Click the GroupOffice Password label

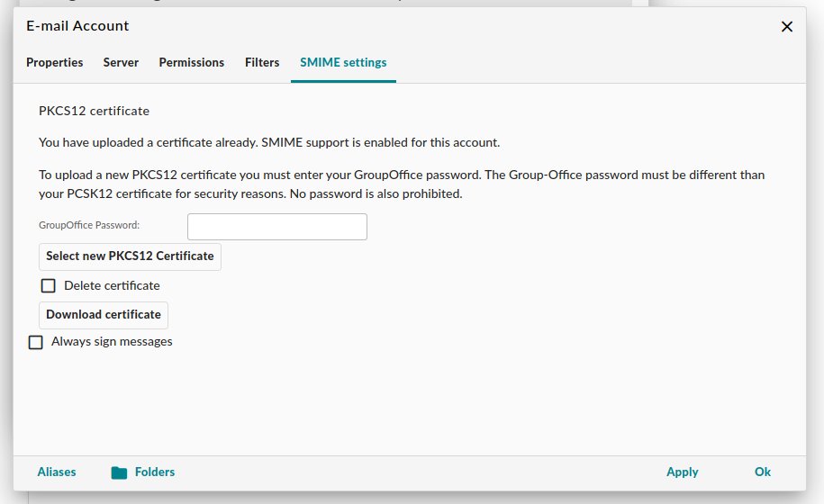pos(89,225)
